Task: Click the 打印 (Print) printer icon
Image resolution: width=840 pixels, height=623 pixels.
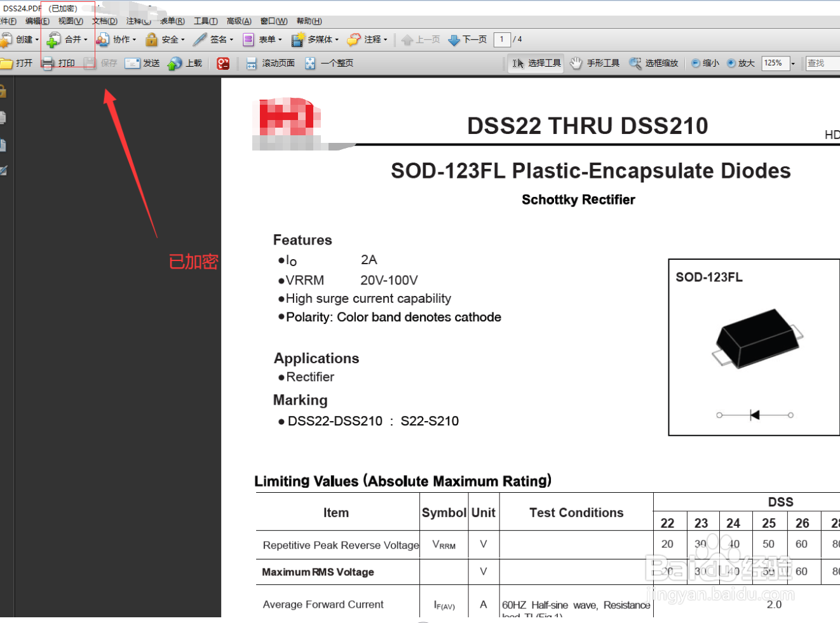Action: 48,63
